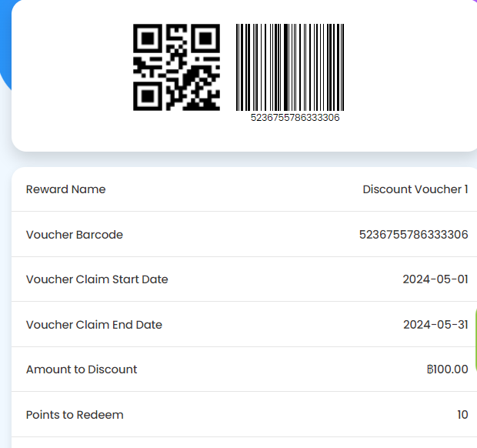Click the voucher barcode image

[x=289, y=67]
